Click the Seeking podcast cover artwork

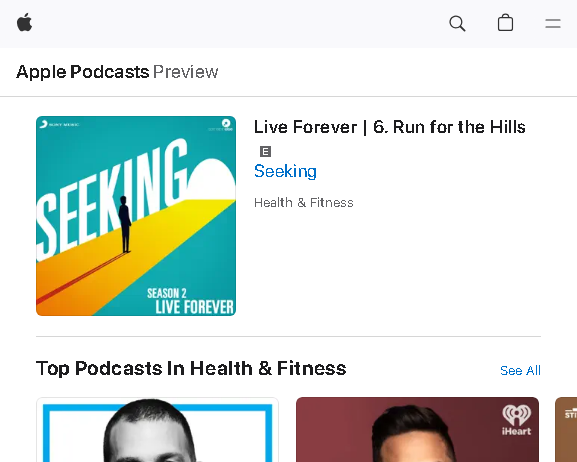coord(136,216)
